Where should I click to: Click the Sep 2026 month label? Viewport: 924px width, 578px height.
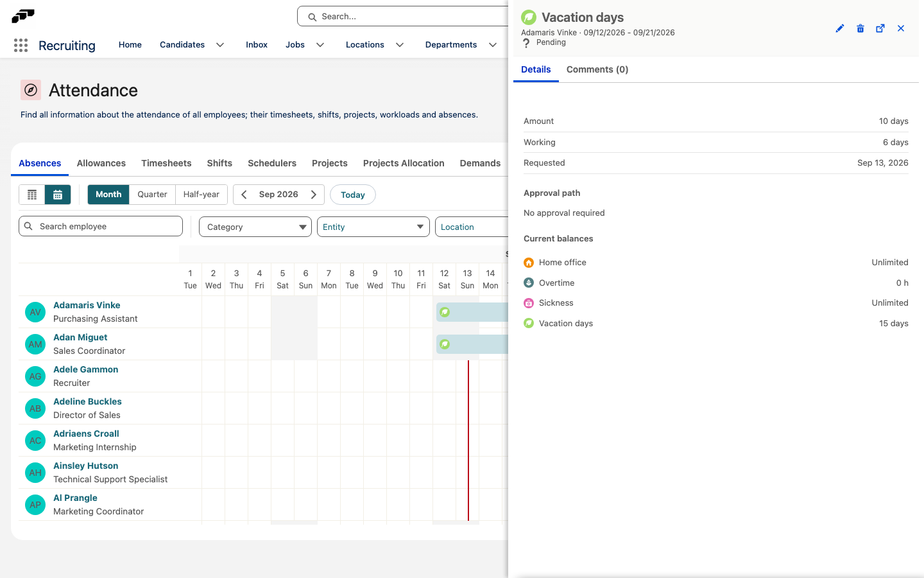[x=278, y=195]
